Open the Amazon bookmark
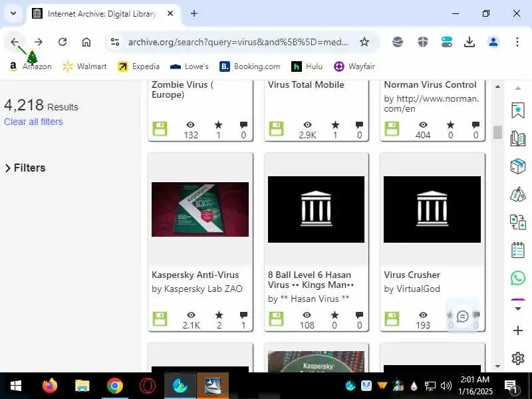 pyautogui.click(x=30, y=66)
